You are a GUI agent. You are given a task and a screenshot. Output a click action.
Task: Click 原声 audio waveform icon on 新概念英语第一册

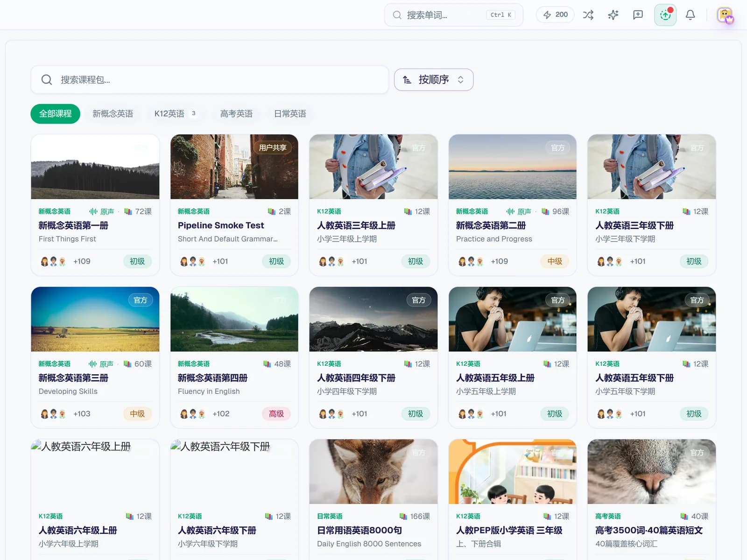[x=93, y=211]
